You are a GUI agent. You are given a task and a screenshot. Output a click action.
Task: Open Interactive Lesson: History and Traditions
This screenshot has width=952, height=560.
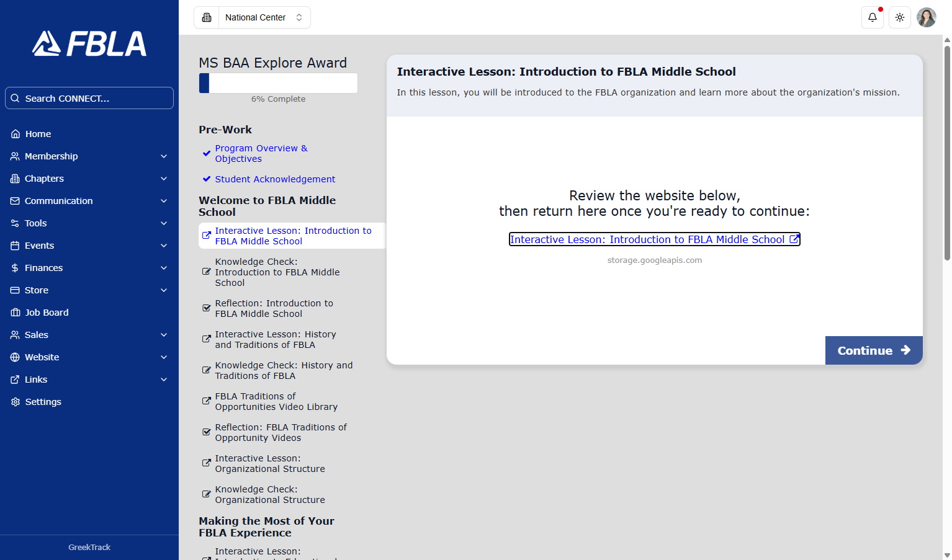(276, 339)
